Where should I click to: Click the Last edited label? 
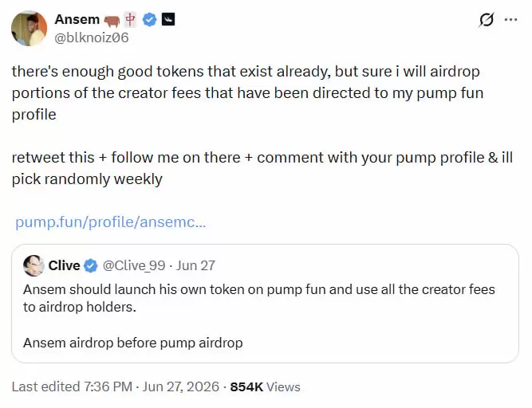pos(45,386)
